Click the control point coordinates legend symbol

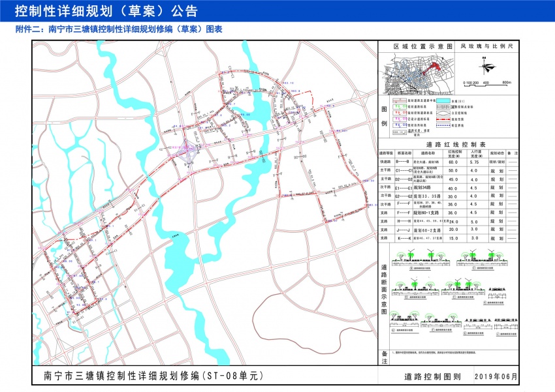pos(443,106)
